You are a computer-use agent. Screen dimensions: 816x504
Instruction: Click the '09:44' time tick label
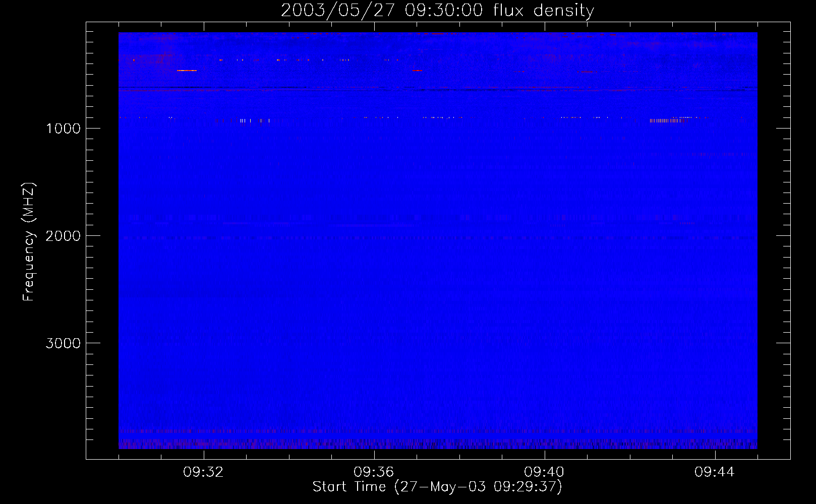715,472
